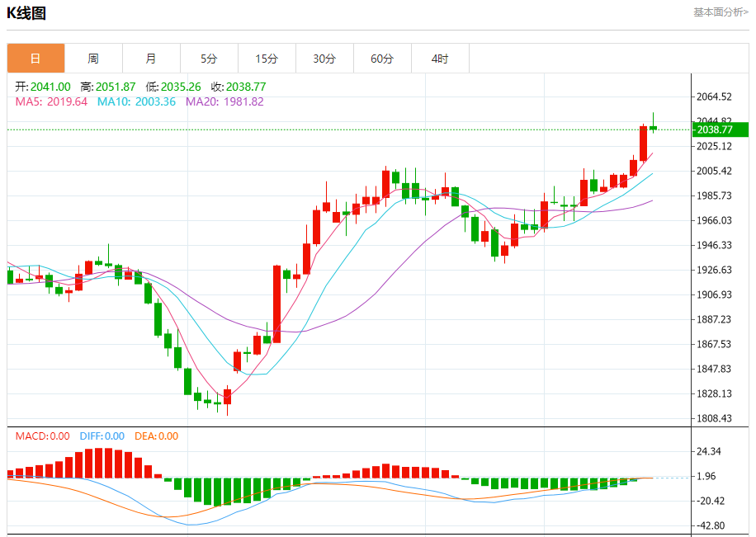Click the 1828.13 price axis label
The image size is (756, 537).
[x=714, y=393]
